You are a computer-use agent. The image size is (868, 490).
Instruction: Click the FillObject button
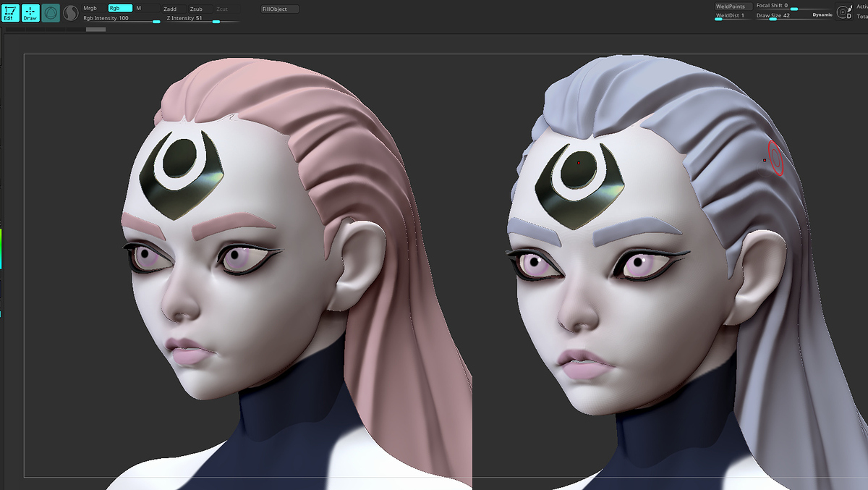(x=279, y=9)
